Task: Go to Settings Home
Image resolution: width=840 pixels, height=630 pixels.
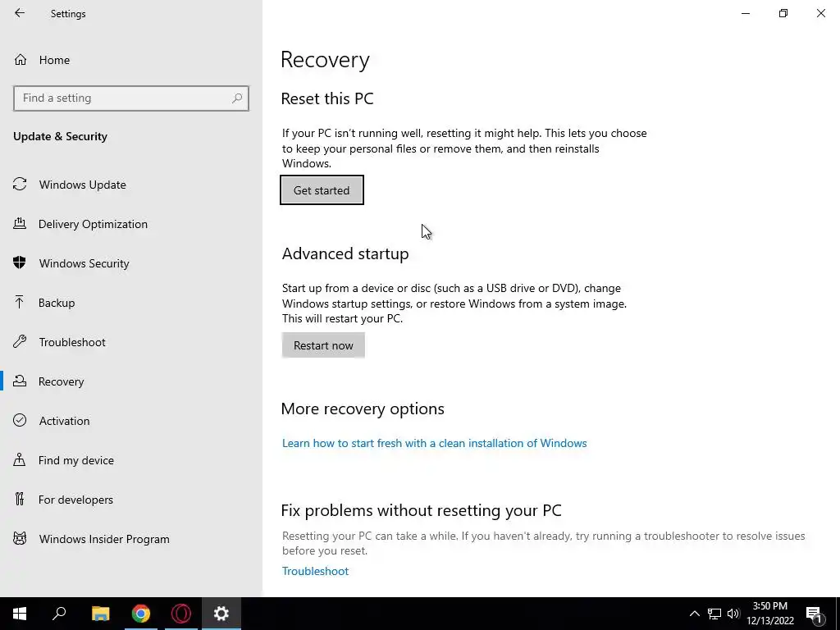Action: coord(54,60)
